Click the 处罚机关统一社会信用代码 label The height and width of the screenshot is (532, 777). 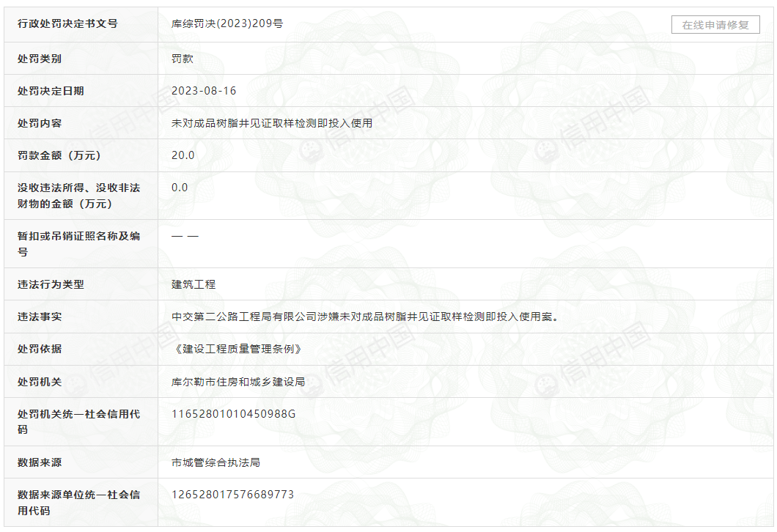[x=78, y=421]
